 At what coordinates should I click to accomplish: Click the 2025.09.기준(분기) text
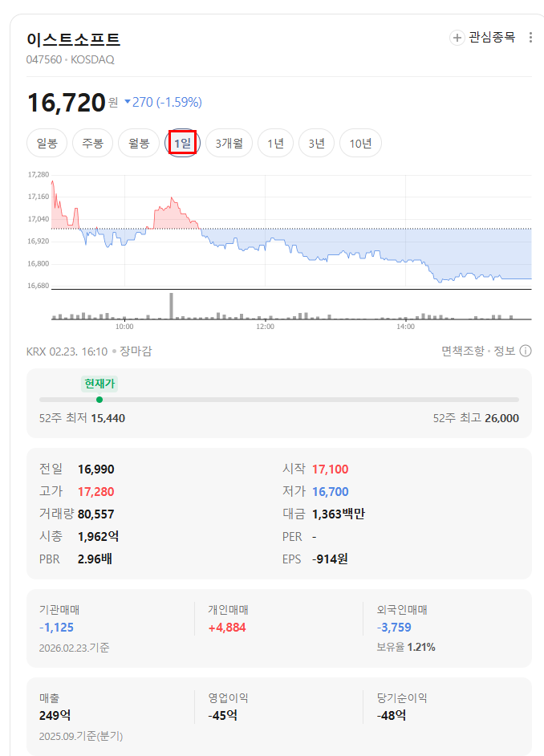[x=81, y=736]
